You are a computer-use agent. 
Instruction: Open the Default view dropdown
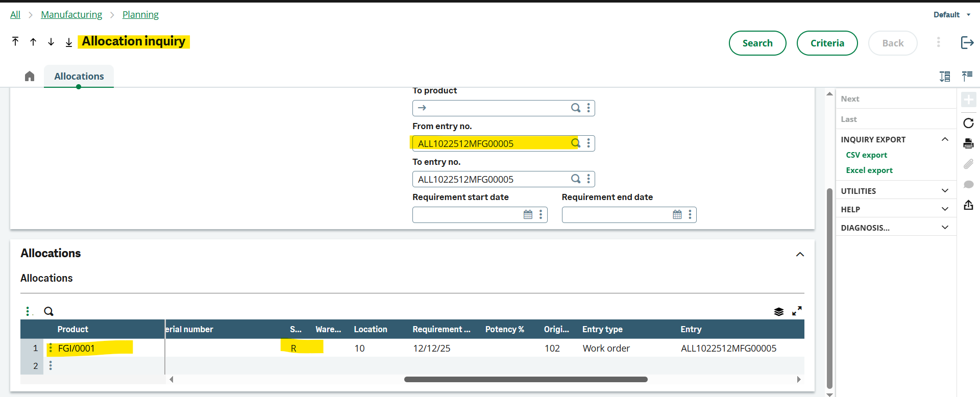952,15
